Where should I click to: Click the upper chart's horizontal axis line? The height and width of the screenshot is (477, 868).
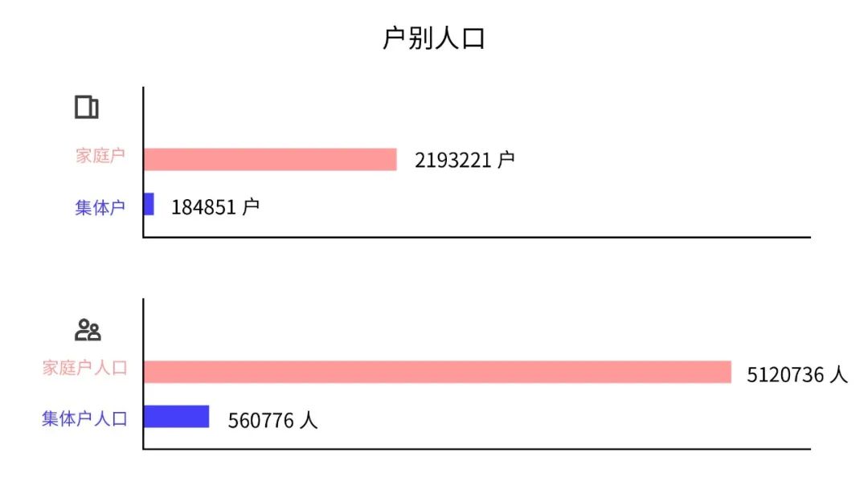coord(482,237)
